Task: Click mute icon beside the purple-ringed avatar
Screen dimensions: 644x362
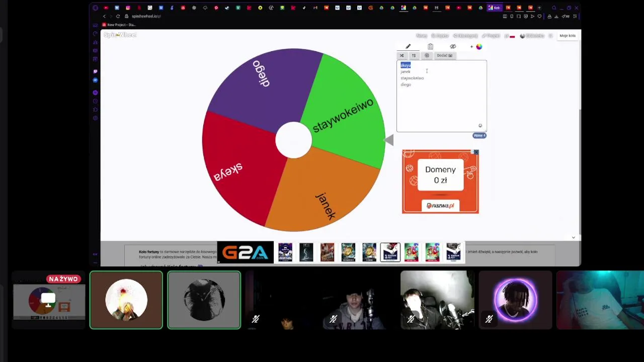Action: coord(489,319)
